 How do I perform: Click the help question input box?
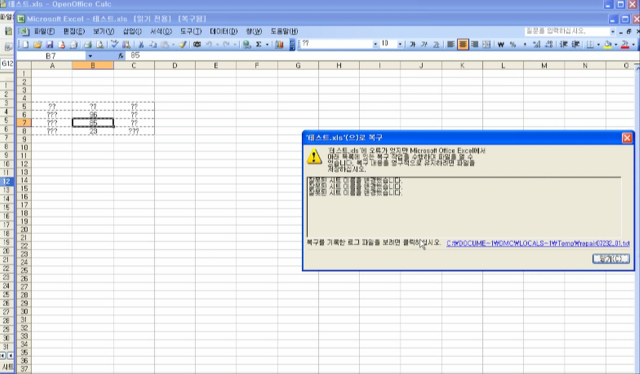[x=567, y=31]
